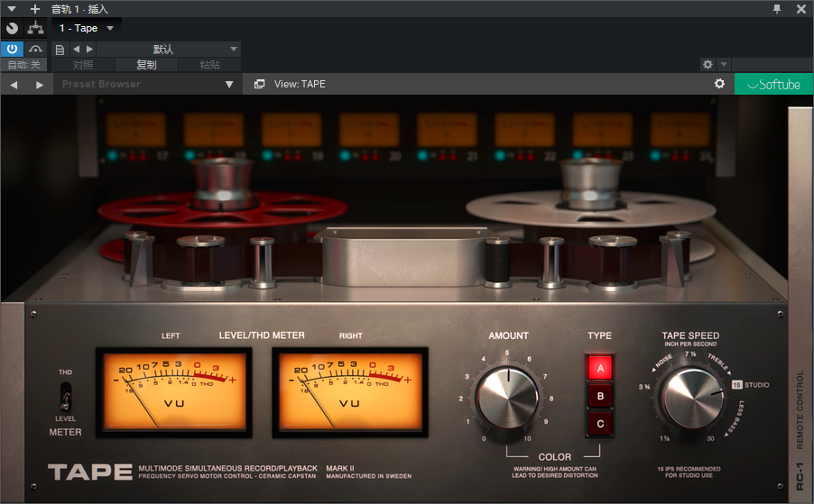Go to previous preset in Preset Browser bar
Image resolution: width=814 pixels, height=504 pixels.
14,84
